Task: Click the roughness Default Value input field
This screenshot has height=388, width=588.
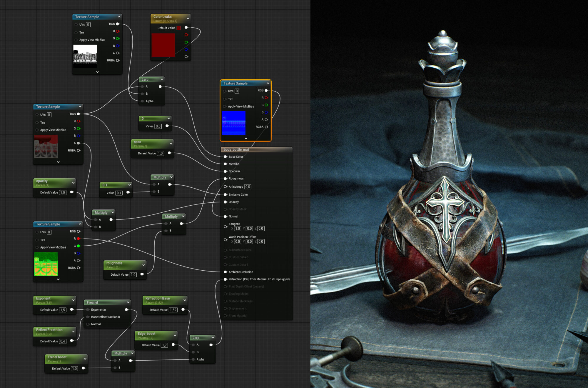Action: pyautogui.click(x=133, y=274)
